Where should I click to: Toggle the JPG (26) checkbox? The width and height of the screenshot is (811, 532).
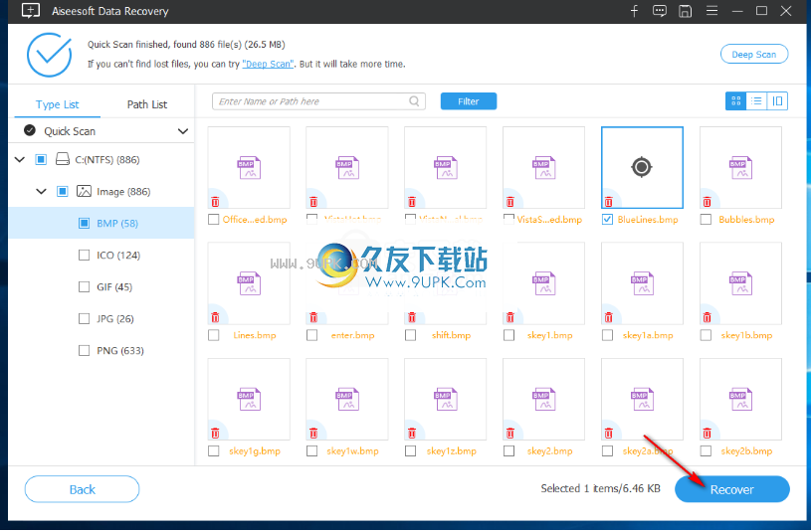point(84,318)
